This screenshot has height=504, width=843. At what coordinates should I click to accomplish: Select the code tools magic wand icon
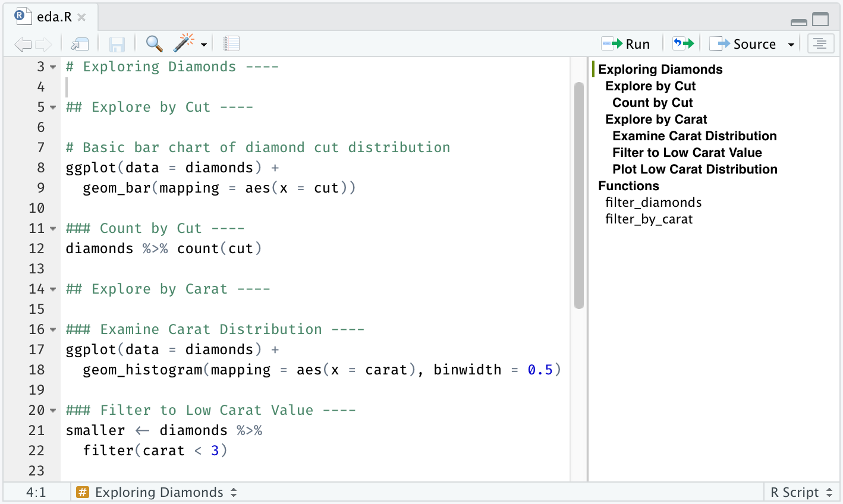point(185,43)
